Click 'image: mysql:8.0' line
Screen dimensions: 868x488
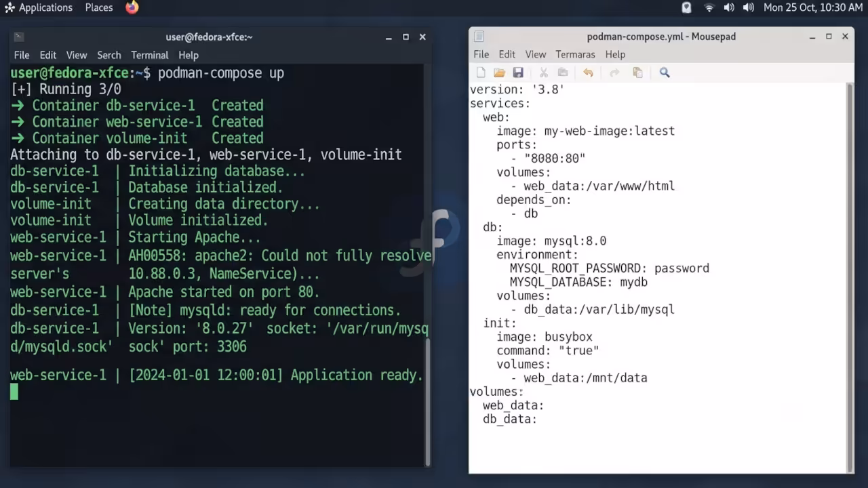pos(551,241)
